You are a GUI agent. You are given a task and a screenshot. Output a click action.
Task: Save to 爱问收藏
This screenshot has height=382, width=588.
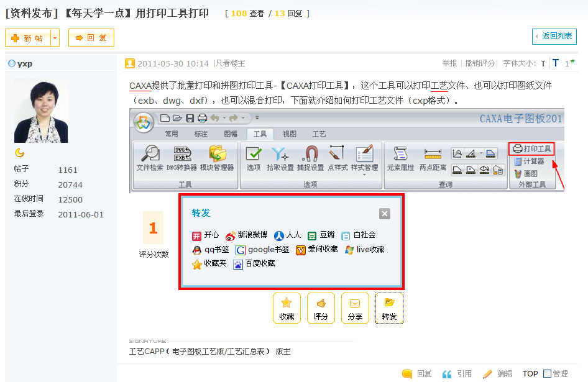pyautogui.click(x=317, y=250)
